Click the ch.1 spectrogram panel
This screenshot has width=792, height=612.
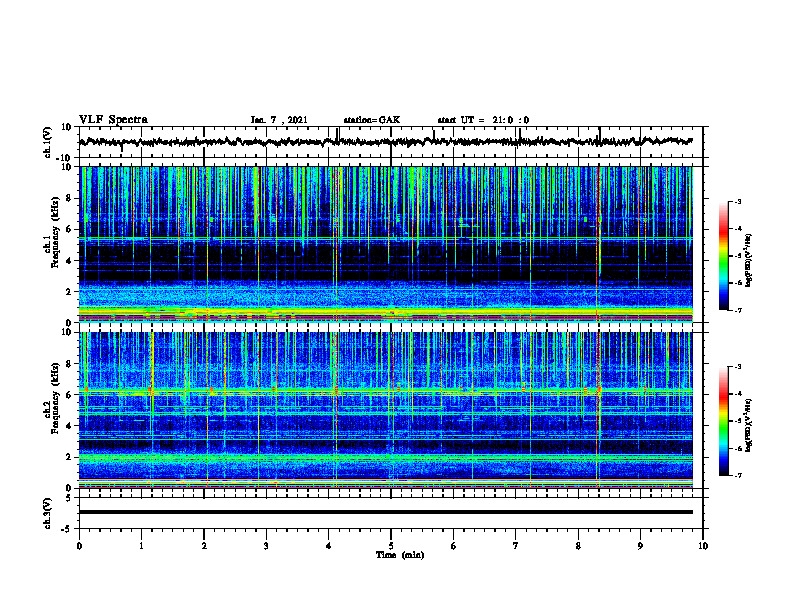click(x=386, y=244)
